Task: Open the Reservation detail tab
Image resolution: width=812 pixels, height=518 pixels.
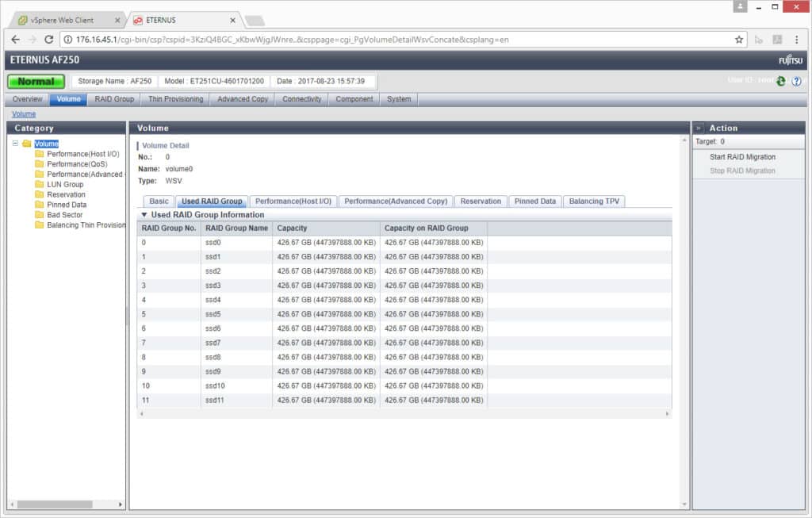Action: [481, 201]
